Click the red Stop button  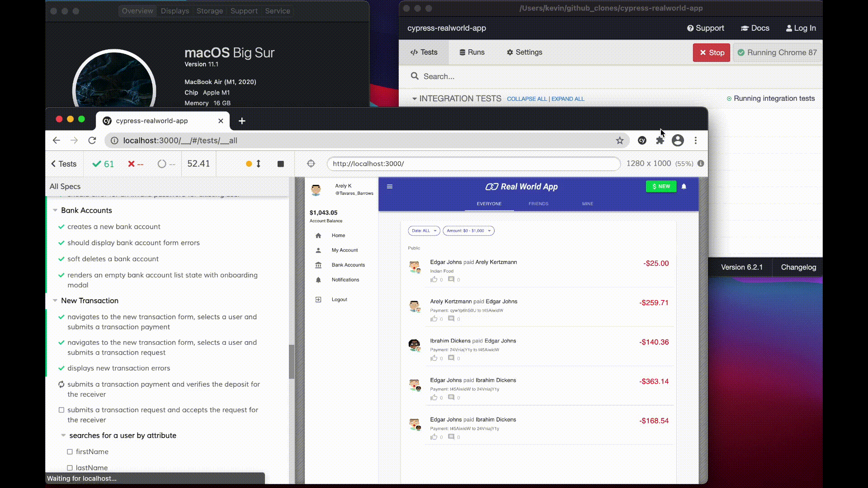tap(711, 52)
